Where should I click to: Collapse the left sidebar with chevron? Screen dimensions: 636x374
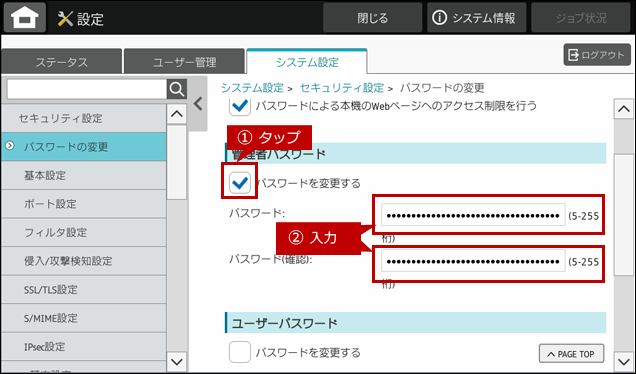click(x=198, y=104)
